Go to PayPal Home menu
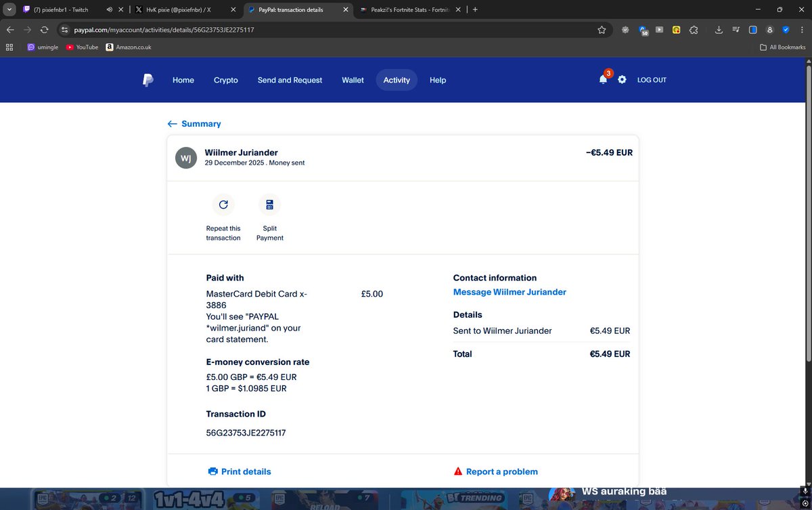The image size is (812, 510). (183, 80)
